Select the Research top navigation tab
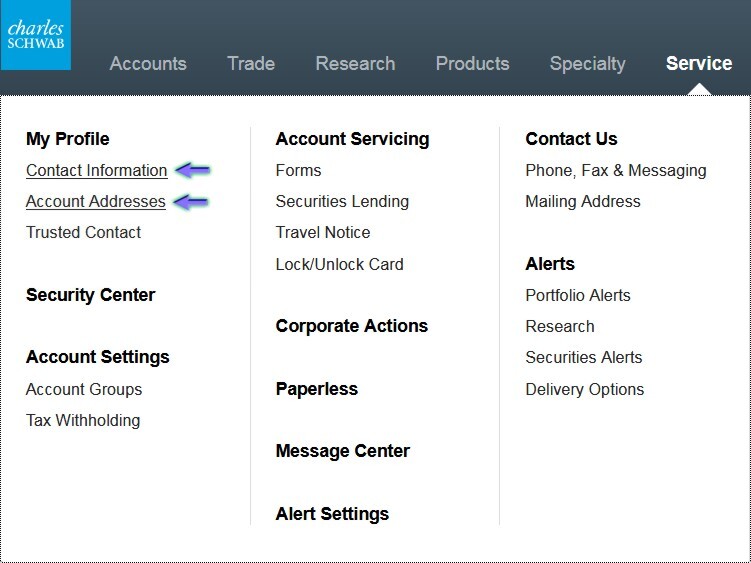The height and width of the screenshot is (563, 751). click(355, 63)
